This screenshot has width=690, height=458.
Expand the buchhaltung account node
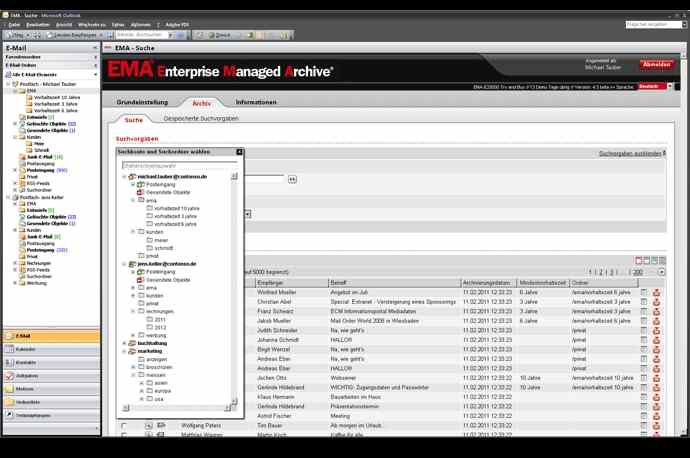[x=124, y=343]
